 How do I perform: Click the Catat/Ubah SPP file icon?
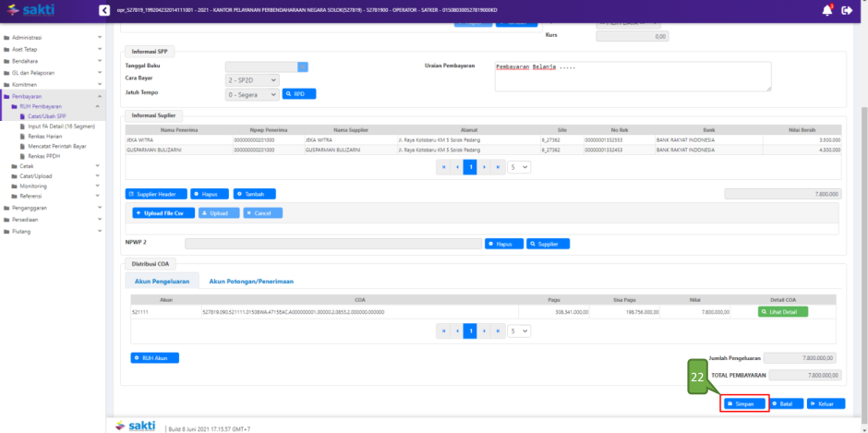point(24,116)
